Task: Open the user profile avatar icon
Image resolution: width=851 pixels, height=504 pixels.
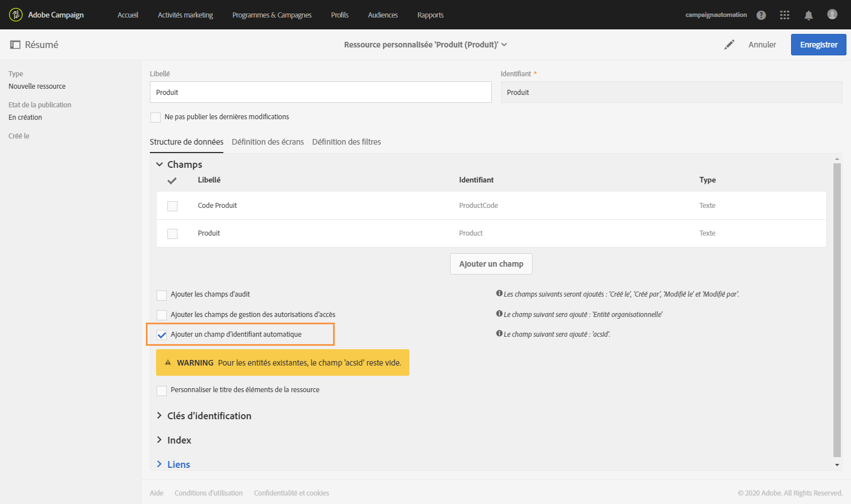Action: (x=832, y=14)
